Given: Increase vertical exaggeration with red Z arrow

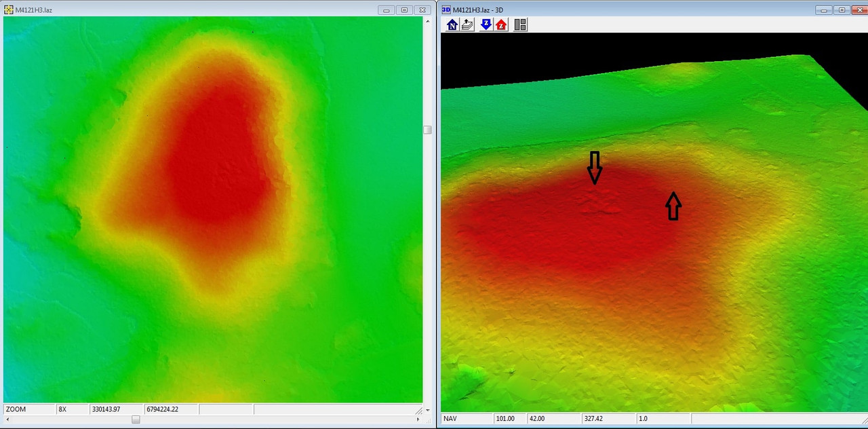Looking at the screenshot, I should point(501,25).
